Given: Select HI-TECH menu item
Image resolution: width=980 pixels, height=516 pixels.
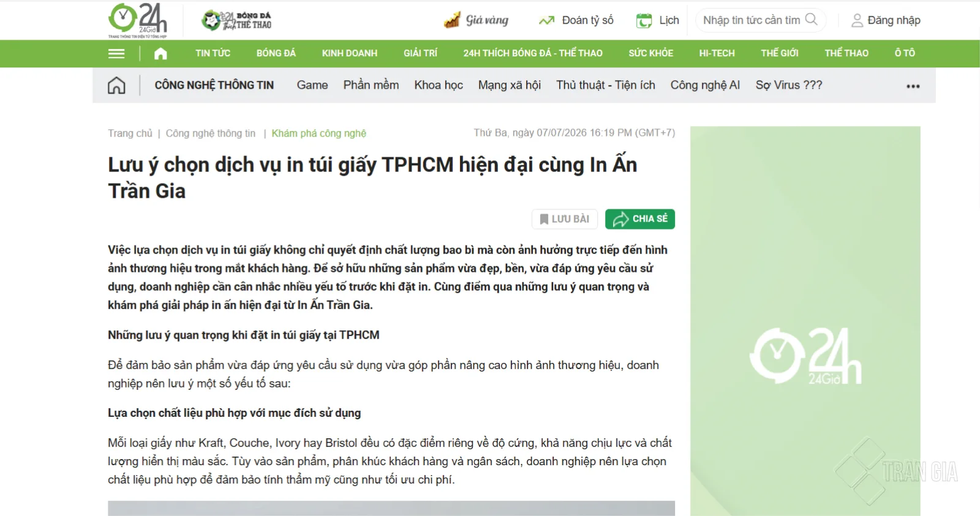Looking at the screenshot, I should [x=717, y=53].
